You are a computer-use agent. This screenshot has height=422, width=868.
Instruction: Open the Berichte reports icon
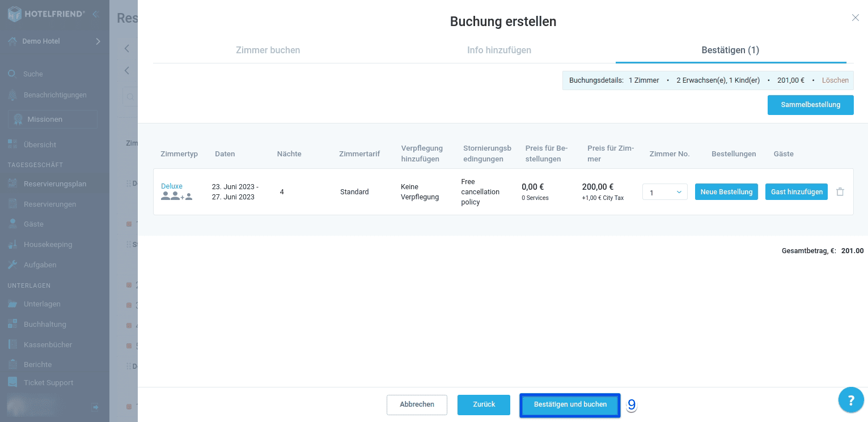pos(11,364)
